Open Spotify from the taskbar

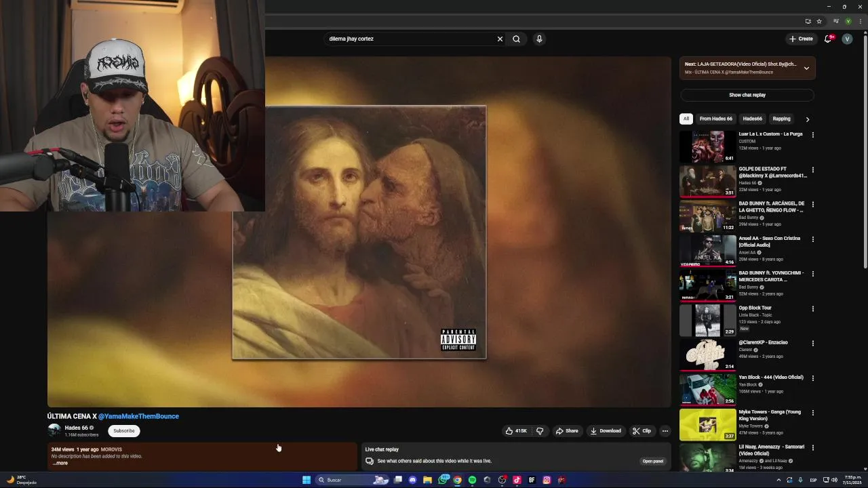[472, 480]
